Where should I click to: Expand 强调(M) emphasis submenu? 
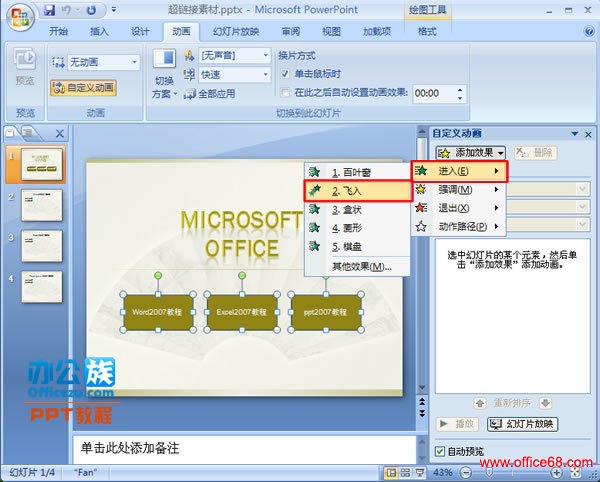[459, 189]
